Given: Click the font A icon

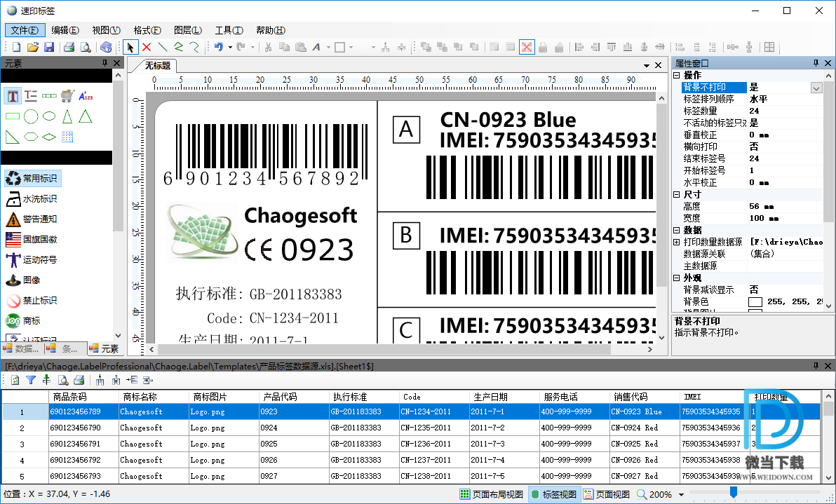Looking at the screenshot, I should pos(316,48).
